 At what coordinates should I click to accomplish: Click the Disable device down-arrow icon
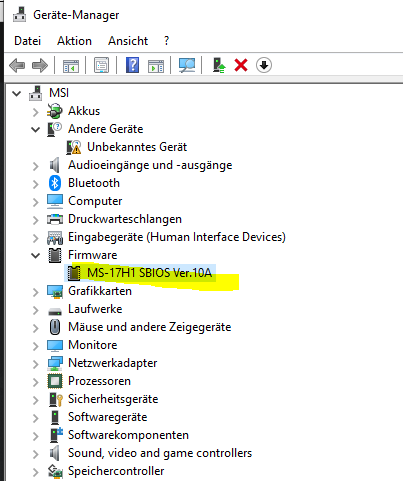(264, 65)
